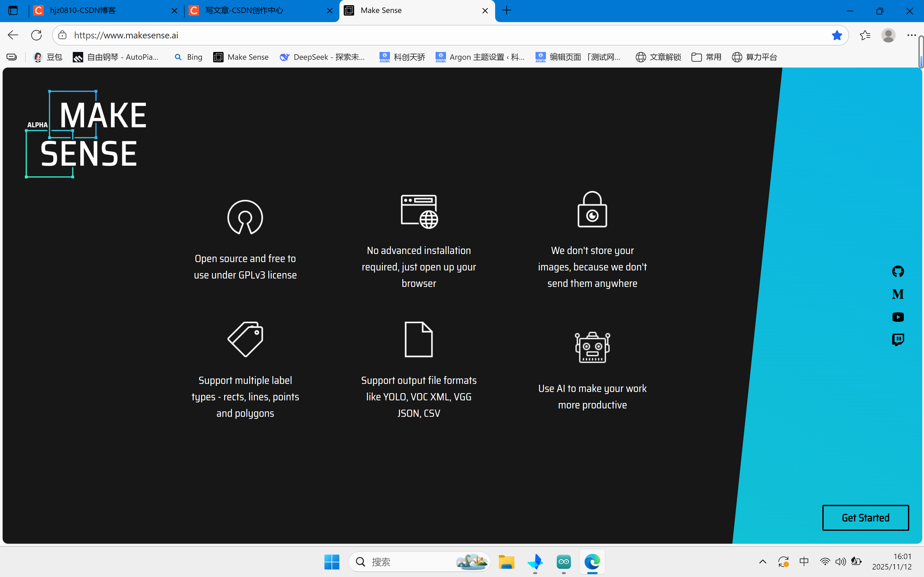Close the Make Sense tab
Screen dimensions: 924x577
(x=485, y=11)
